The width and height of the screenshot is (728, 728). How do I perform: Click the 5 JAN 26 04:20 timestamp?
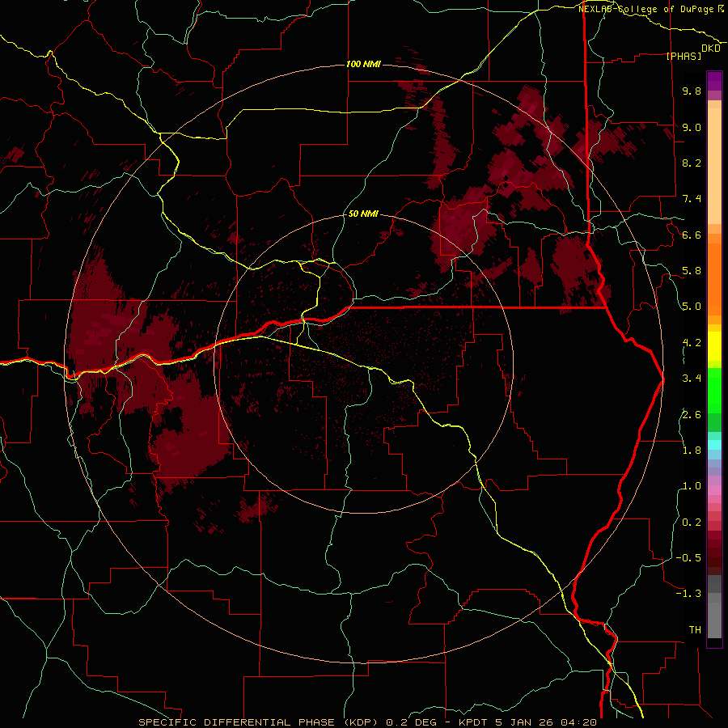click(546, 722)
